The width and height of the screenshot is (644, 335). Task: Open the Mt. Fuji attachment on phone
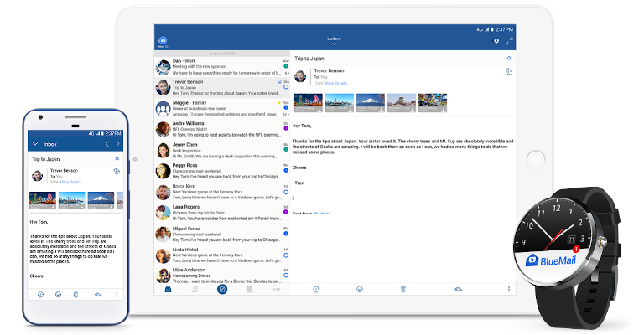(101, 200)
